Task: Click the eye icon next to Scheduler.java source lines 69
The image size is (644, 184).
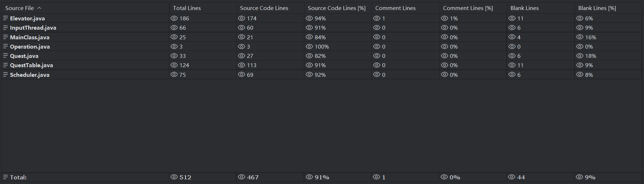Action: pos(242,75)
